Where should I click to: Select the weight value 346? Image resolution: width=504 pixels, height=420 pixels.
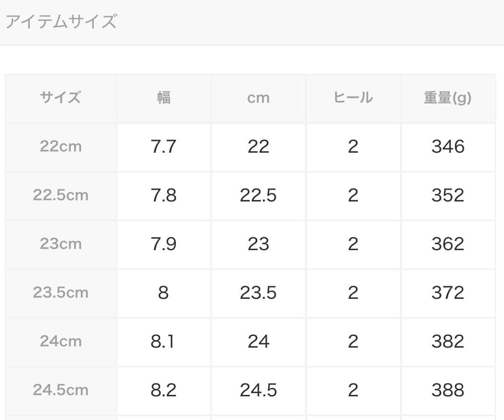tap(448, 147)
